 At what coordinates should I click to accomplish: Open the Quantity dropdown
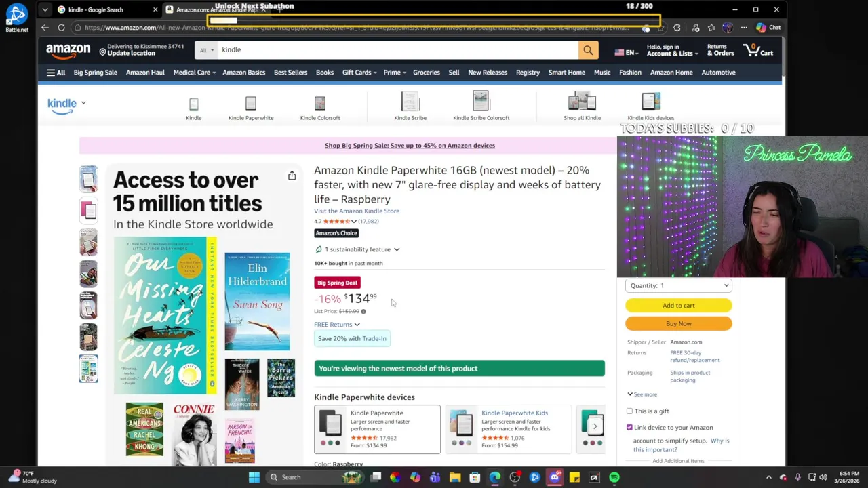click(678, 286)
